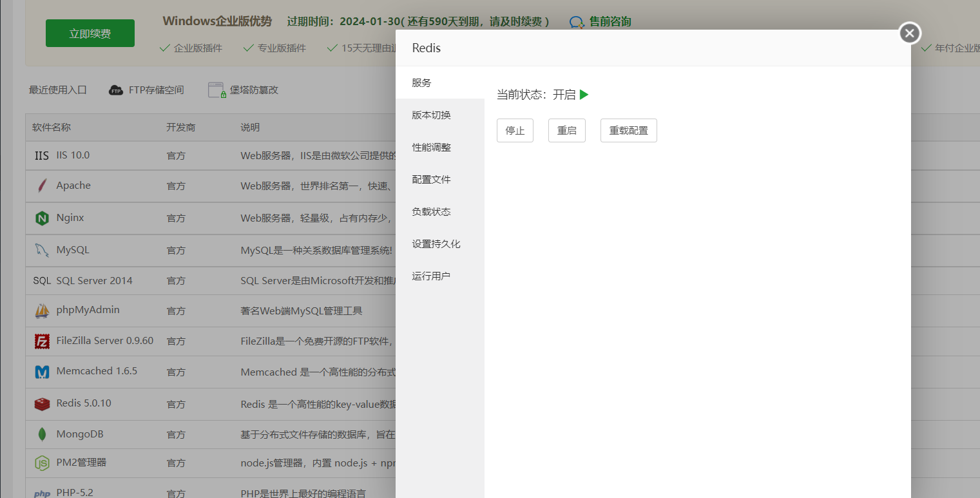This screenshot has height=498, width=980.
Task: Click the 说明 column header
Action: pyautogui.click(x=250, y=128)
